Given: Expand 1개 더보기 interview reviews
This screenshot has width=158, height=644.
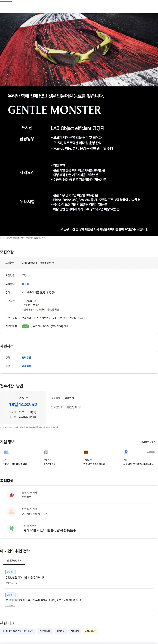Looking at the screenshot, I should click(x=11, y=606).
